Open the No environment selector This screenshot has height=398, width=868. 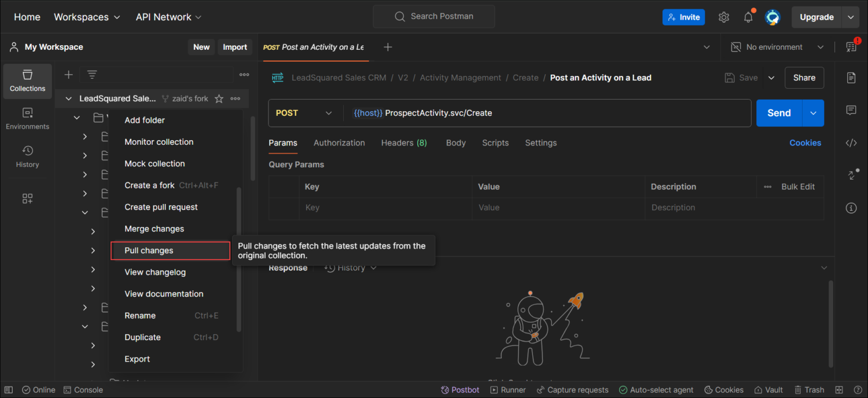775,46
